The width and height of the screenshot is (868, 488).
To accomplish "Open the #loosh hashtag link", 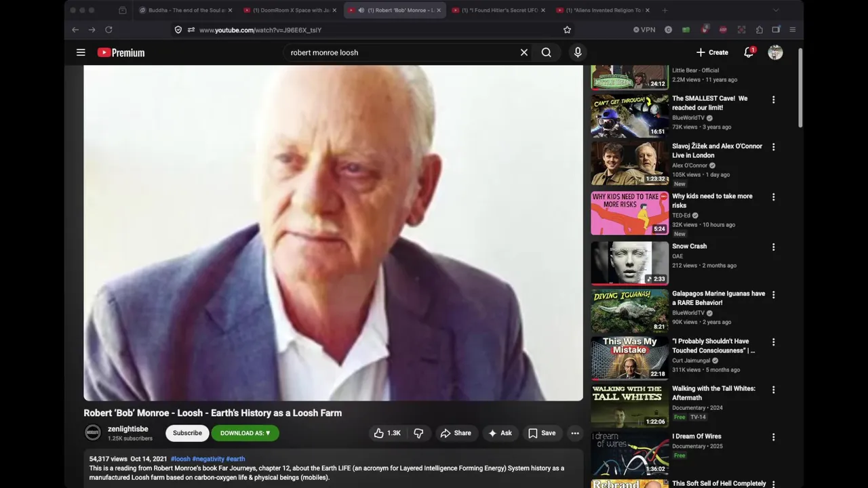I will click(180, 459).
